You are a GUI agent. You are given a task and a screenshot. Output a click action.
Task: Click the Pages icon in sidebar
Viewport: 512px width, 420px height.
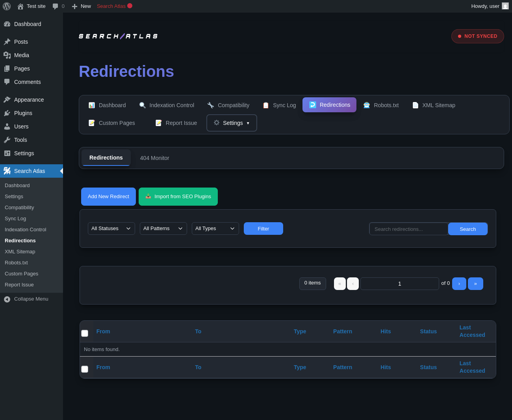pyautogui.click(x=7, y=69)
